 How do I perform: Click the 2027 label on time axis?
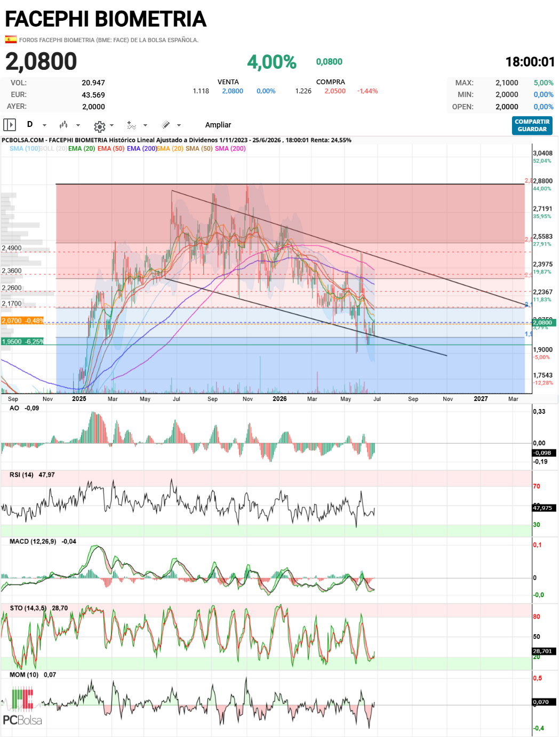click(x=481, y=399)
